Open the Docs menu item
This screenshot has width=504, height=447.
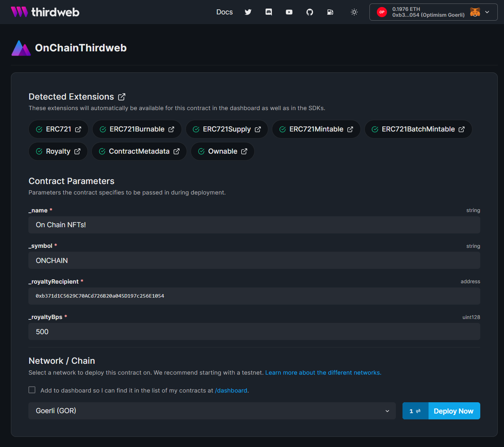[224, 12]
